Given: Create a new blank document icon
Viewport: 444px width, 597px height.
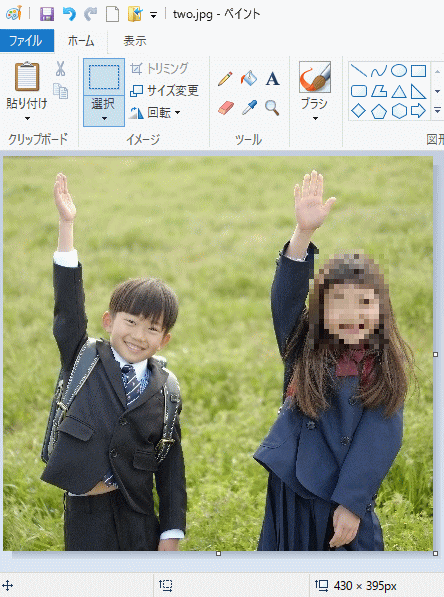Looking at the screenshot, I should pyautogui.click(x=112, y=14).
